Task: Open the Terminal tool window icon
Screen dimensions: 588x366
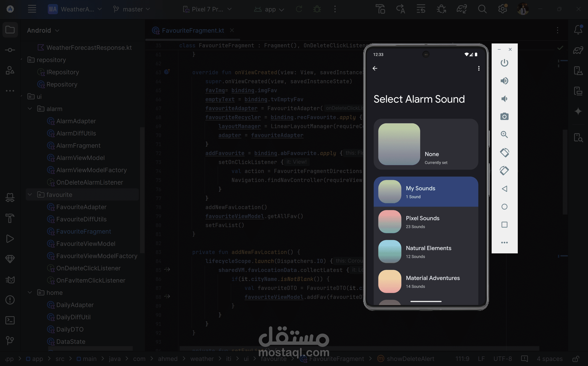Action: click(x=10, y=320)
